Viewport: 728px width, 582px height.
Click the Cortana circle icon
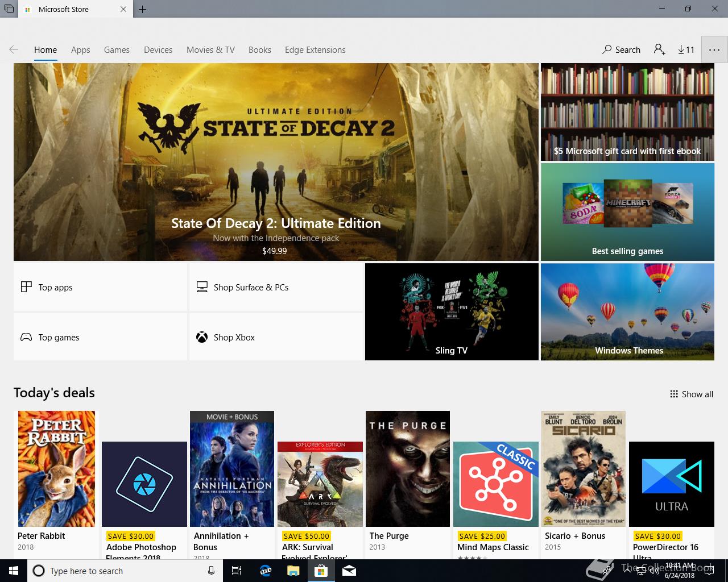(39, 571)
